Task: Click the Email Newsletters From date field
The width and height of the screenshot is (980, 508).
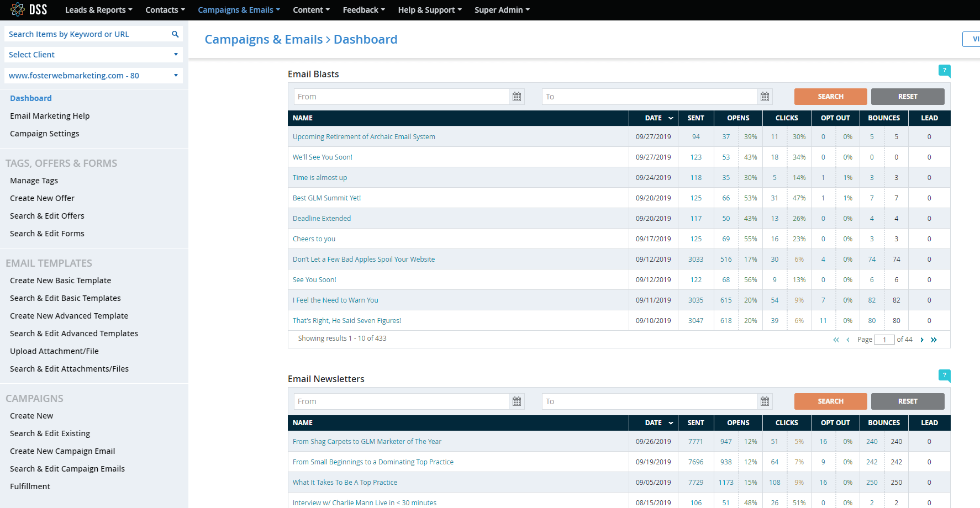Action: click(401, 401)
